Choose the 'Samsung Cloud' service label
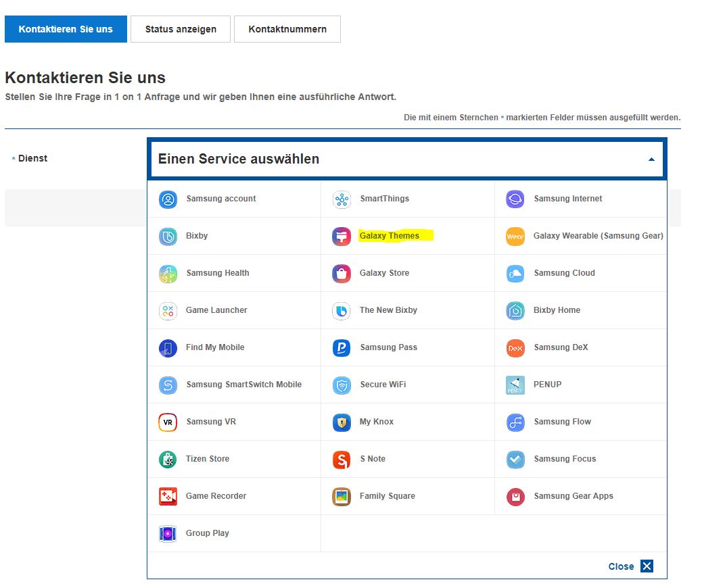702x588 pixels. [564, 273]
